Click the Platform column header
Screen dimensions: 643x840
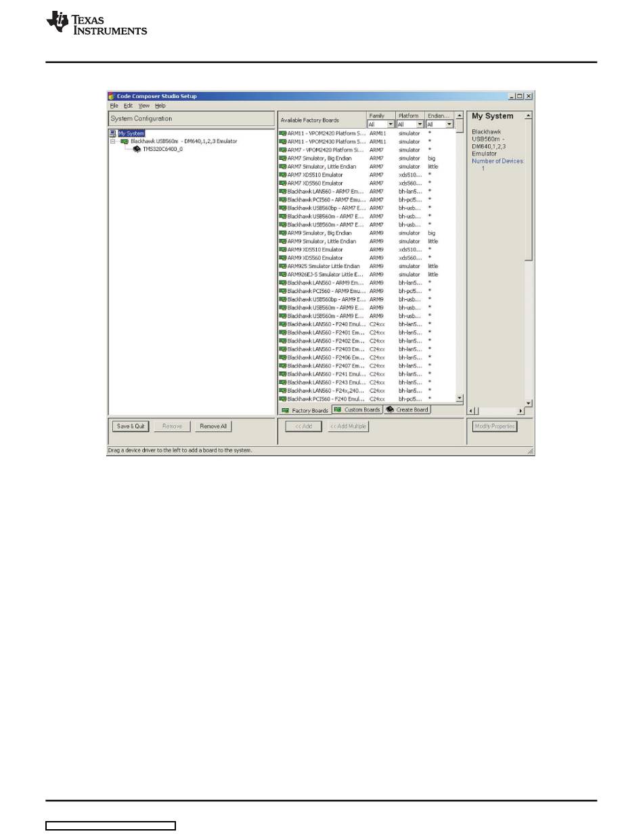pos(411,116)
